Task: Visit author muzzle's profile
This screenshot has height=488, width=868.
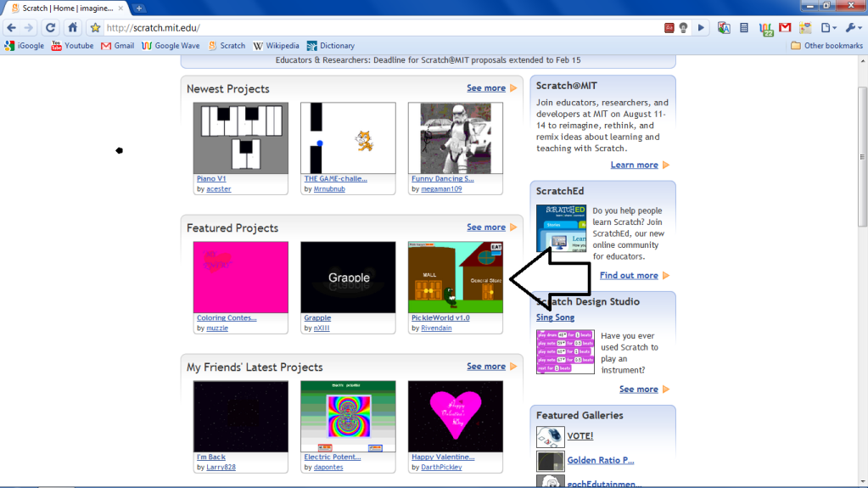Action: pos(217,328)
